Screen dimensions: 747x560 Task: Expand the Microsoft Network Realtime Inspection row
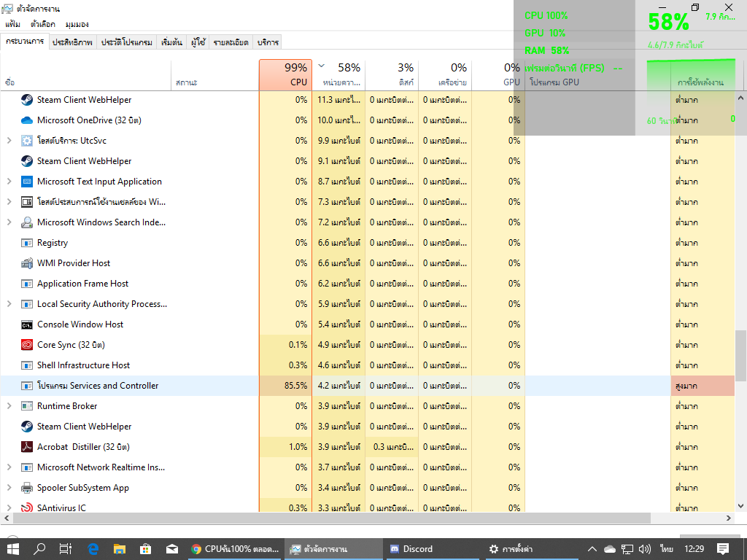click(9, 467)
